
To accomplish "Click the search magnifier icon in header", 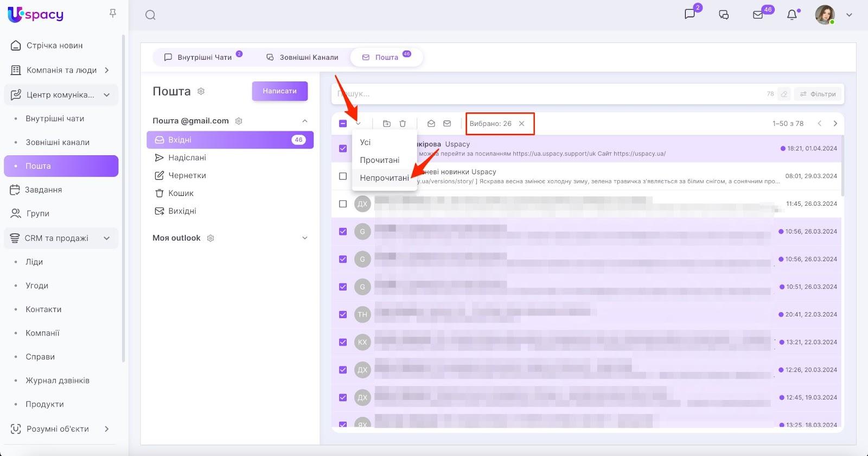I will [x=150, y=15].
